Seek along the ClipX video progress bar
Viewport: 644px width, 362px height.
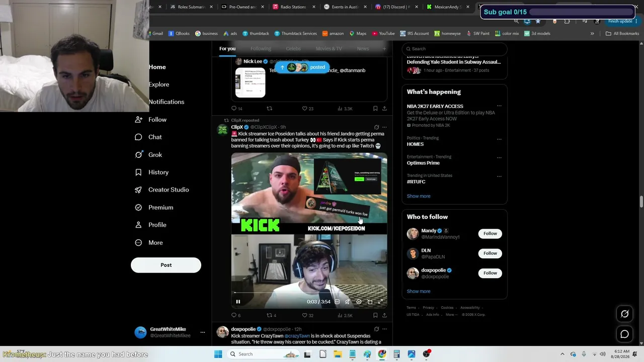(309, 293)
